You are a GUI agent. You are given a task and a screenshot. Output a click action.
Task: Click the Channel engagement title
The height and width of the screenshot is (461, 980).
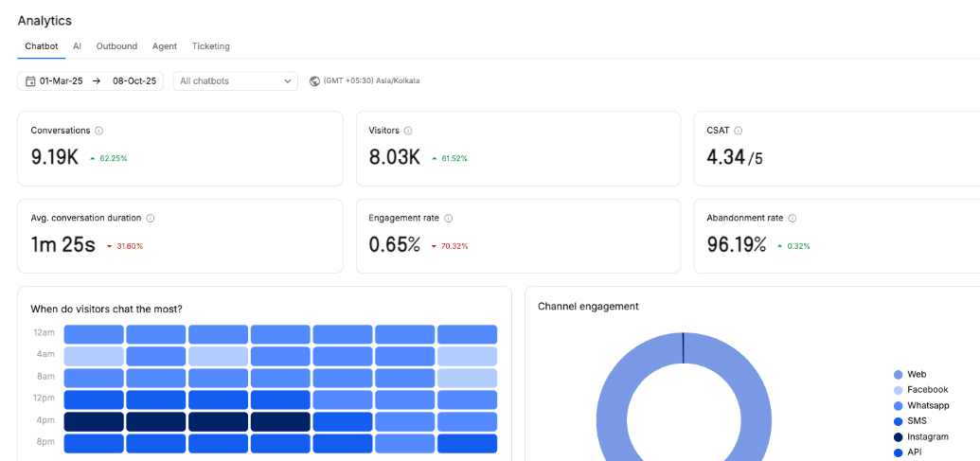click(588, 306)
